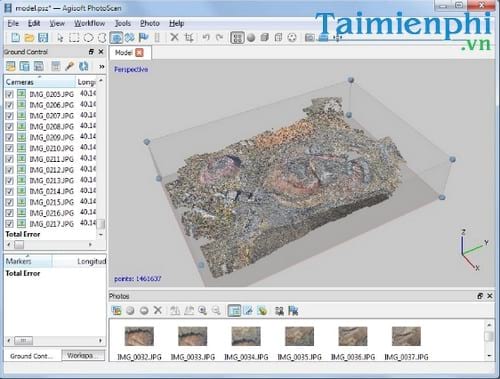
Task: Open the Edit menu
Action: (34, 23)
